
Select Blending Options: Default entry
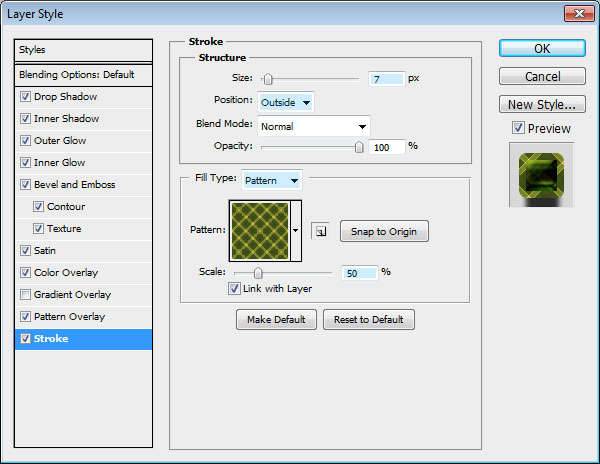[84, 75]
